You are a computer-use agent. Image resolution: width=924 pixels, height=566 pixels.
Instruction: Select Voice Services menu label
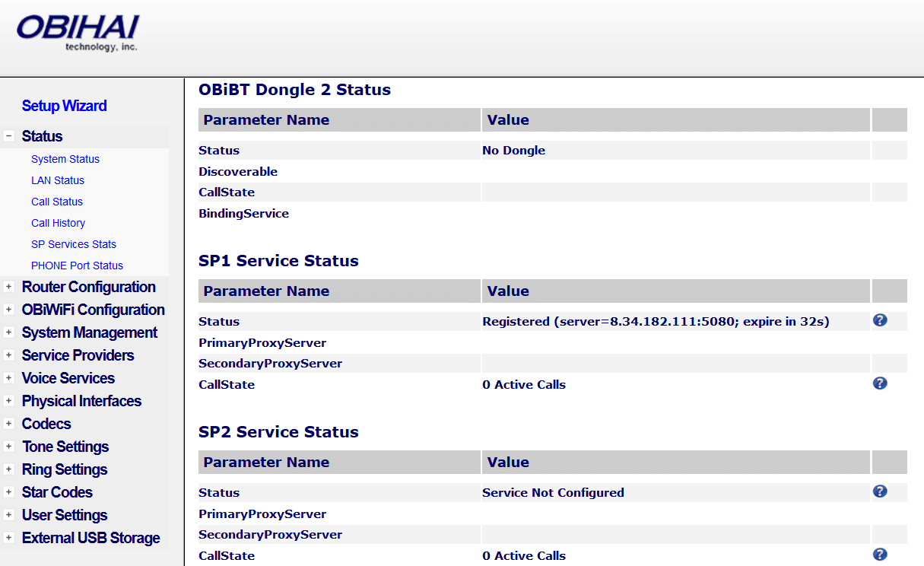point(68,378)
